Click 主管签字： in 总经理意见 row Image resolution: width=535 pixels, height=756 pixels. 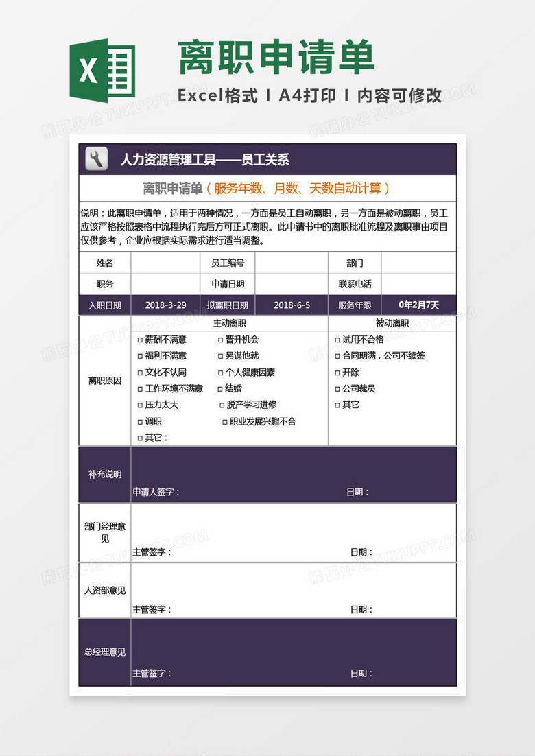click(152, 674)
